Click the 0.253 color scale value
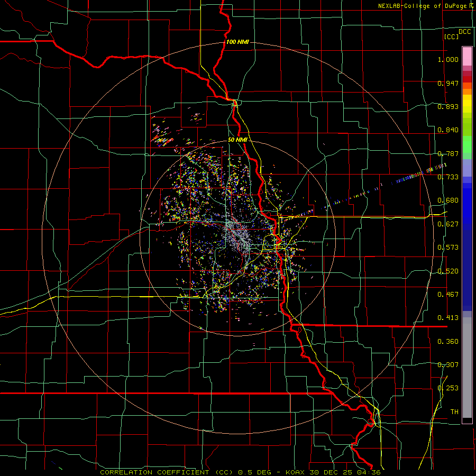Image resolution: width=476 pixels, height=476 pixels. click(x=448, y=388)
